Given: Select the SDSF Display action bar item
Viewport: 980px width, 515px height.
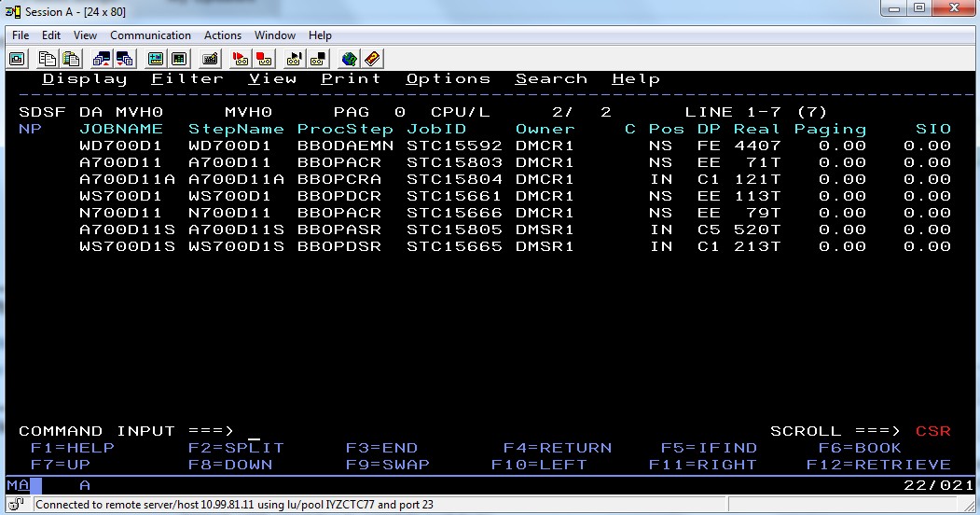Looking at the screenshot, I should pyautogui.click(x=84, y=78).
